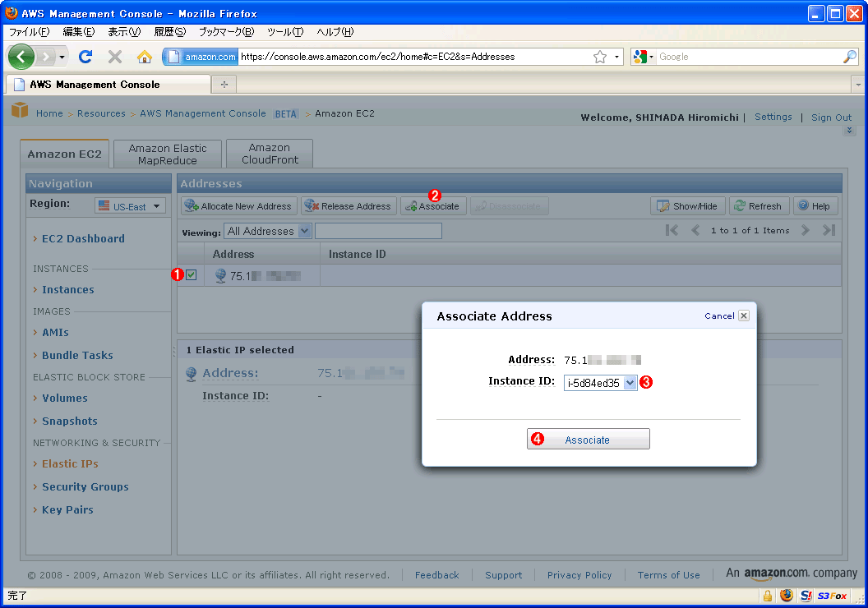Image resolution: width=868 pixels, height=608 pixels.
Task: Open the 編集(E) menu
Action: coord(79,32)
